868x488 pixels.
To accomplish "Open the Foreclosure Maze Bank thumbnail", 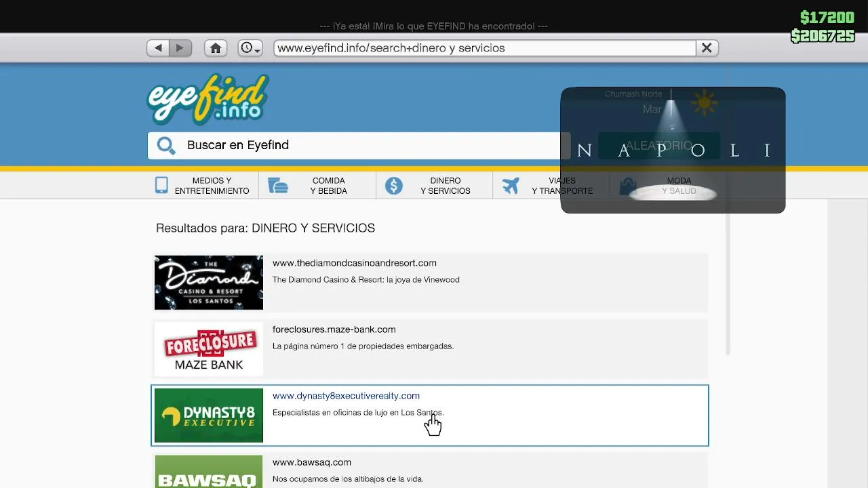I will pyautogui.click(x=209, y=349).
